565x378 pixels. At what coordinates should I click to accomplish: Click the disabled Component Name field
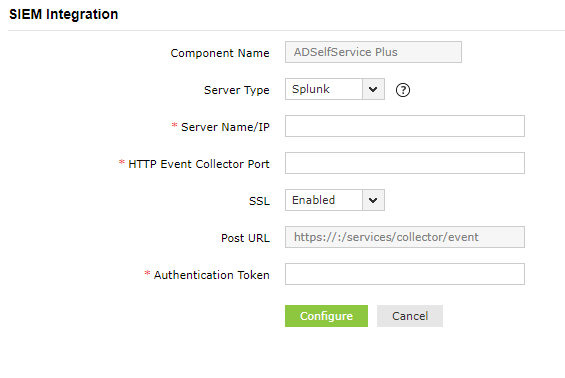373,52
